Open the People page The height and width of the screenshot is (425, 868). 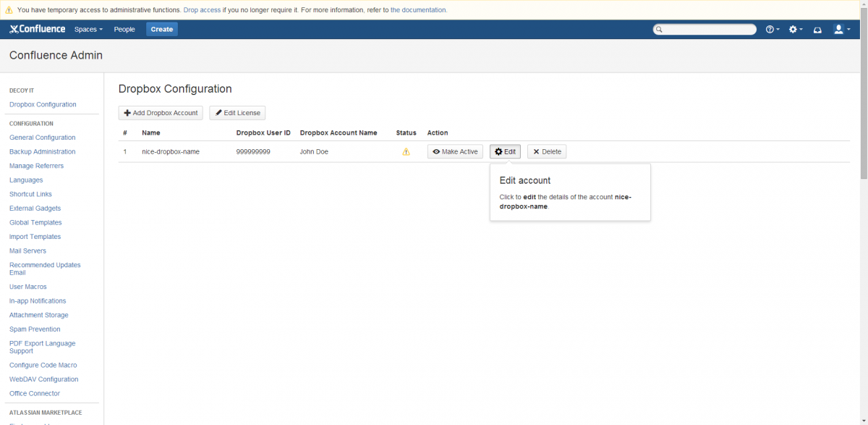coord(124,30)
